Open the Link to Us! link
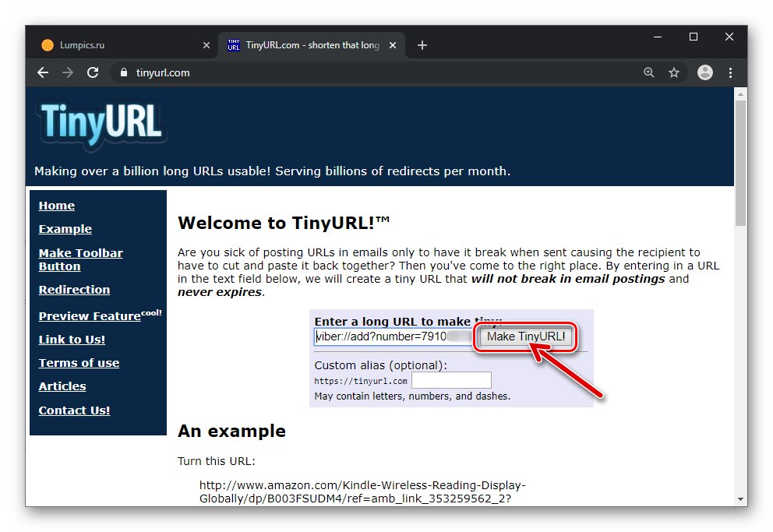The height and width of the screenshot is (532, 773). coord(72,340)
